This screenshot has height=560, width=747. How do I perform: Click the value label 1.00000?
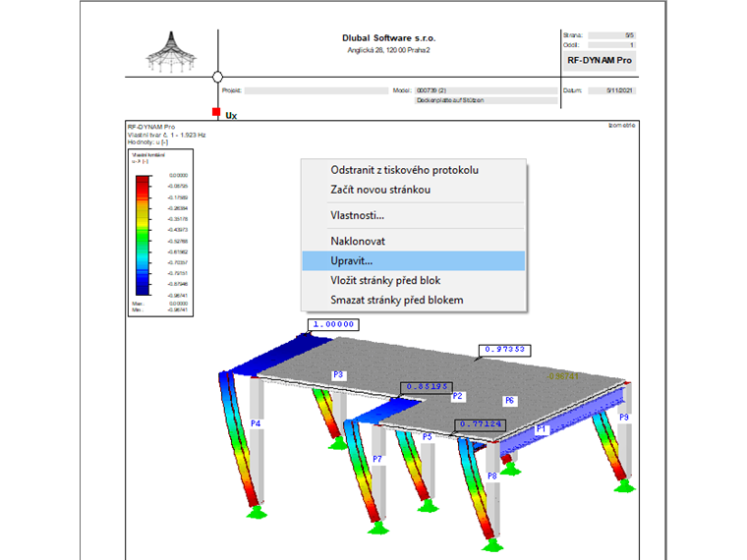[x=333, y=325]
